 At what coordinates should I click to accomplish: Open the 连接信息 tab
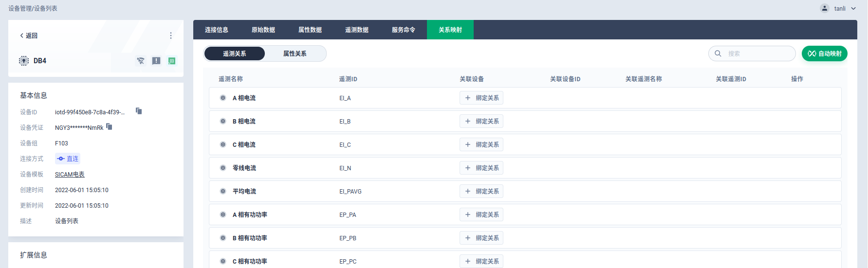coord(217,30)
